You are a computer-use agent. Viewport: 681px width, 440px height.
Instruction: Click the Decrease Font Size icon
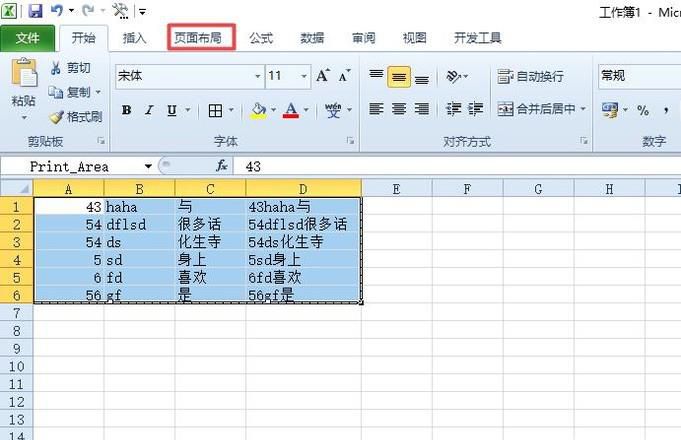coord(344,76)
